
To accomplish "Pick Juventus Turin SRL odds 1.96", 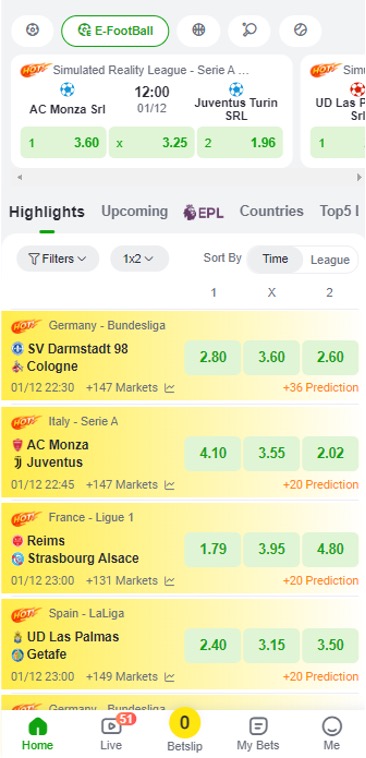I will click(240, 143).
